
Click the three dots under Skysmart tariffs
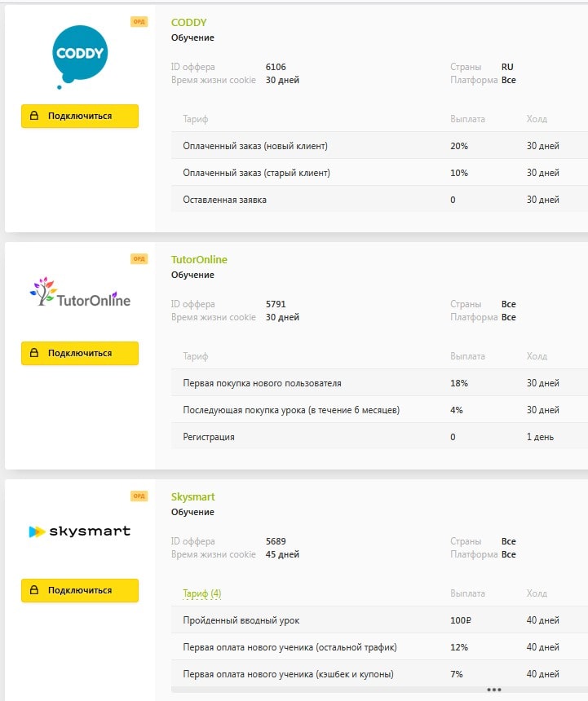(x=493, y=690)
